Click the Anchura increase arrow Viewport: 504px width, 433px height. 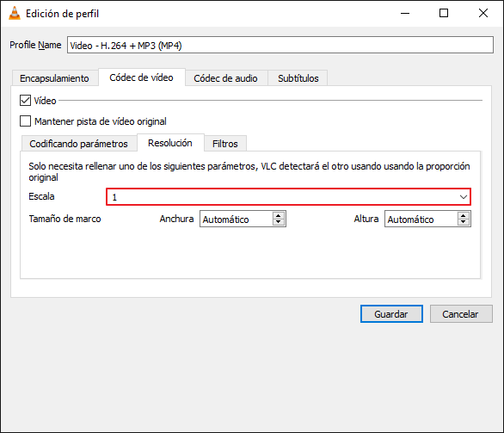[279, 215]
